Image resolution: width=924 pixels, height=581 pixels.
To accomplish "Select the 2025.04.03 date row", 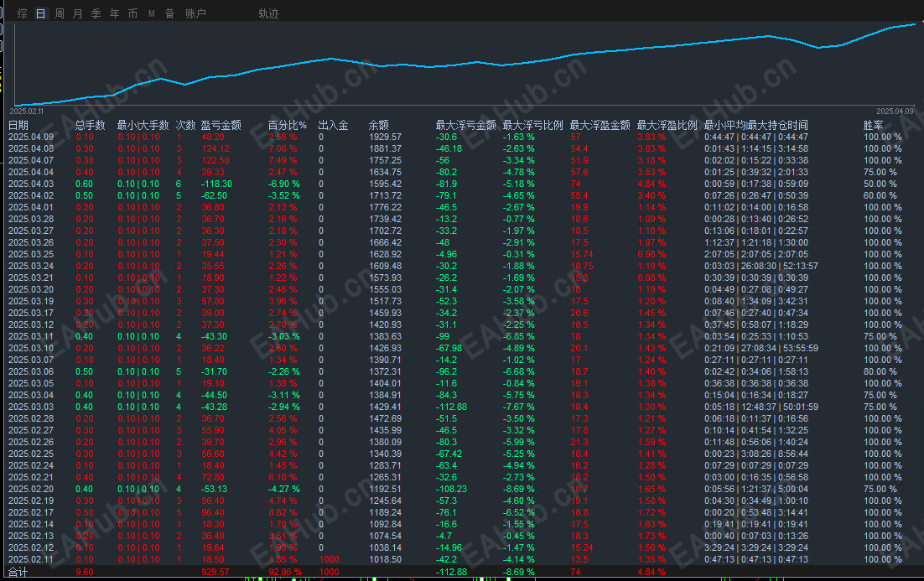I will click(31, 184).
